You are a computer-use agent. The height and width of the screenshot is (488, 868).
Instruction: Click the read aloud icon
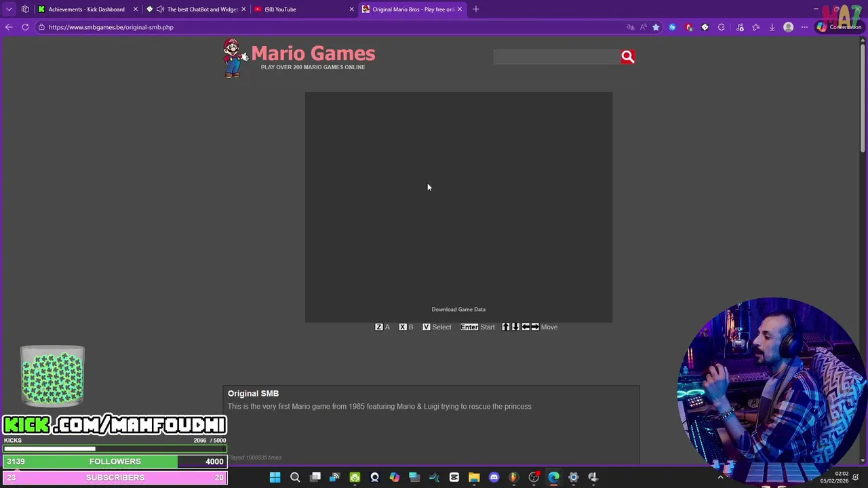pos(643,27)
